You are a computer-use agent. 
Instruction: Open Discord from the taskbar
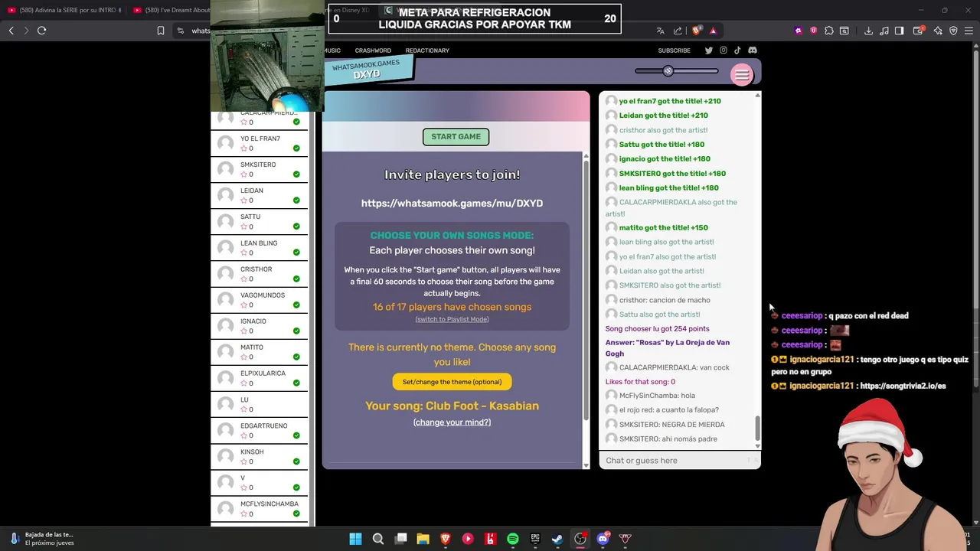point(603,539)
